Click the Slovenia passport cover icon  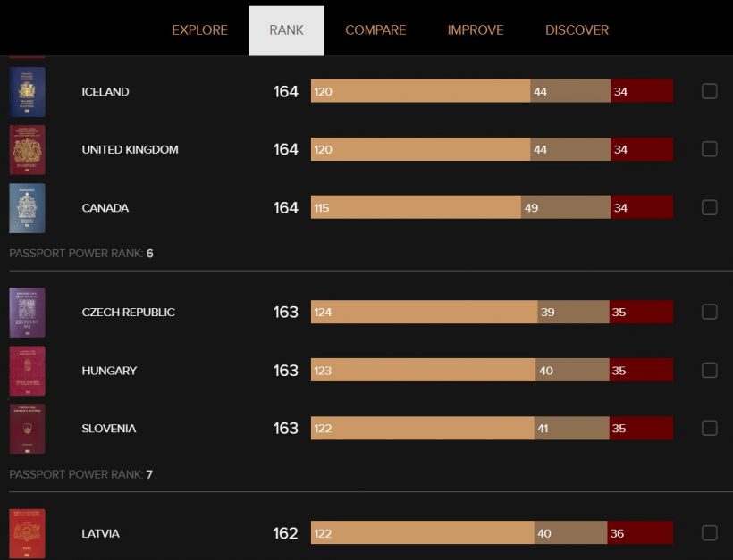(x=27, y=429)
